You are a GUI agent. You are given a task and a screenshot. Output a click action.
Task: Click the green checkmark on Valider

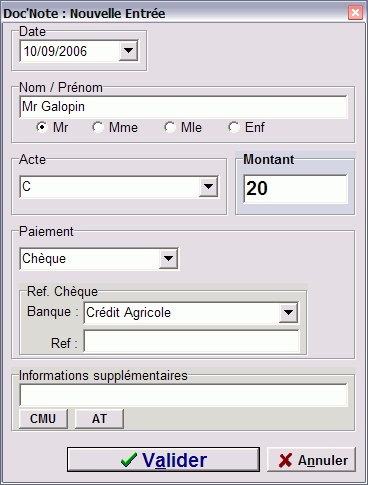(129, 460)
